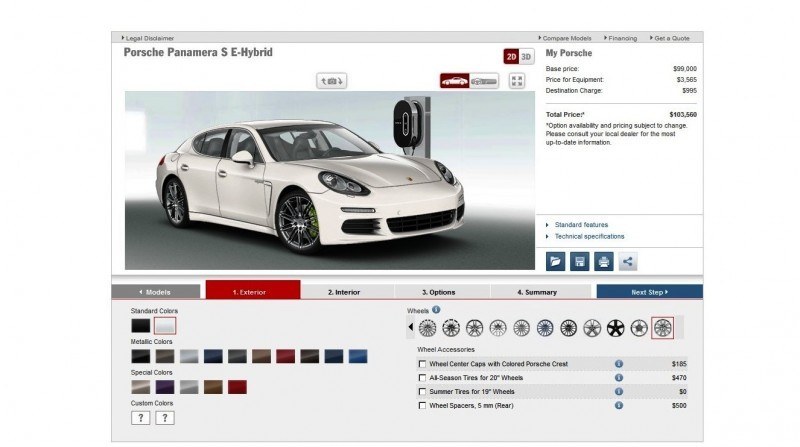Click the printer icon under My Porsche
This screenshot has height=447, width=800.
[x=604, y=262]
